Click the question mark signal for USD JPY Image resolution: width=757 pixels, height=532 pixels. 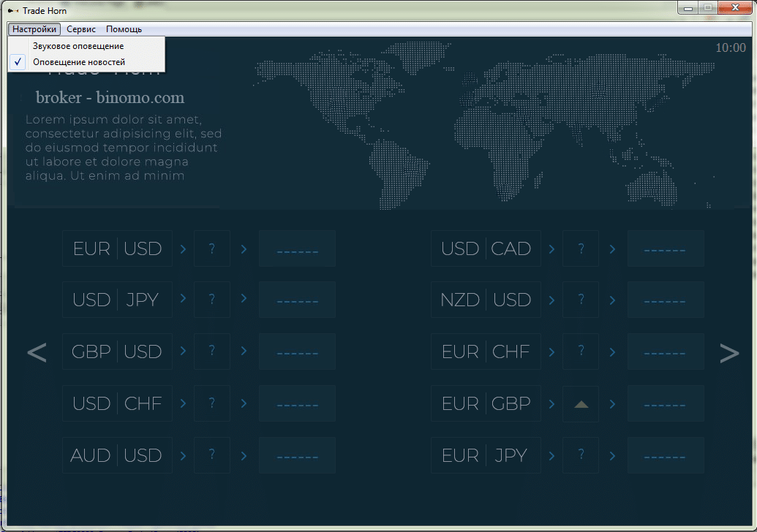pyautogui.click(x=212, y=300)
